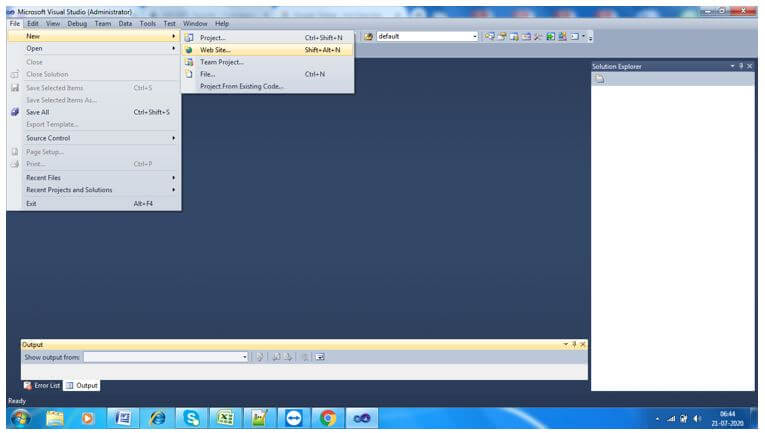Click Save All in the File menu
The width and height of the screenshot is (765, 433).
coord(94,112)
